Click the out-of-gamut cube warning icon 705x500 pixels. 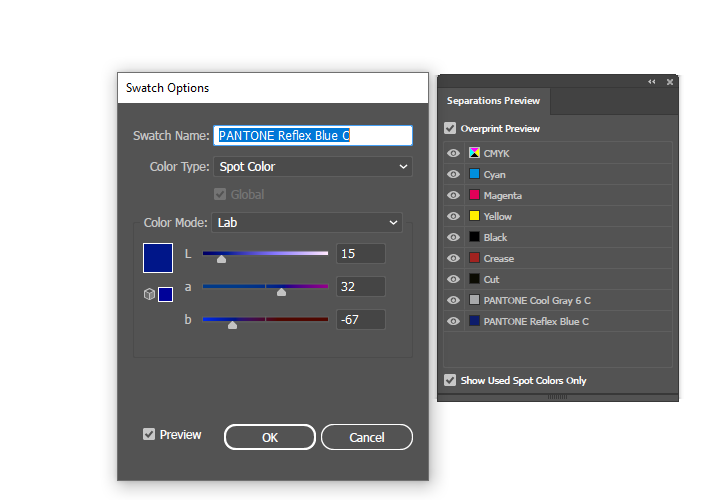click(150, 294)
